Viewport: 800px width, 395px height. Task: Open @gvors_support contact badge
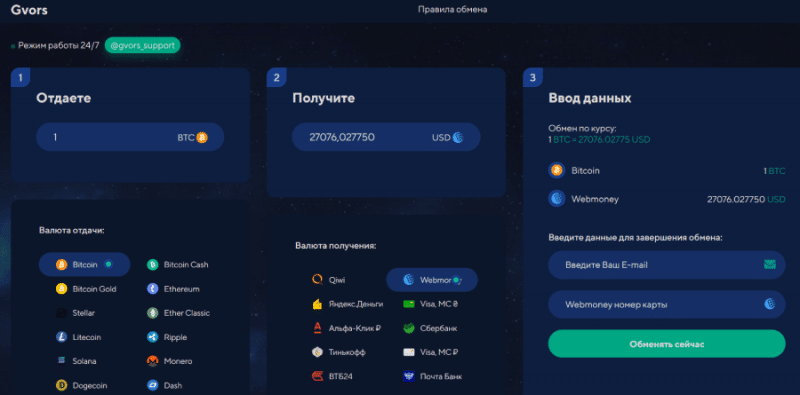(143, 45)
